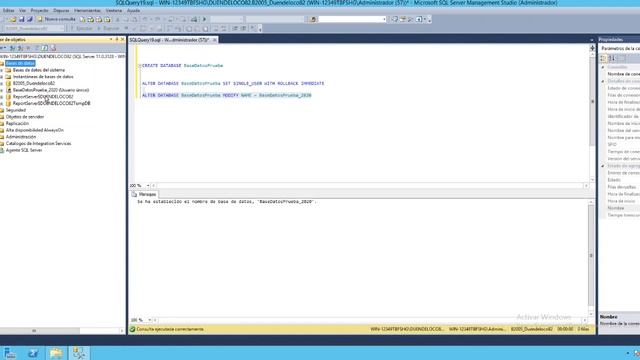Click the Undo toolbar icon
The height and width of the screenshot is (360, 640).
tap(145, 19)
